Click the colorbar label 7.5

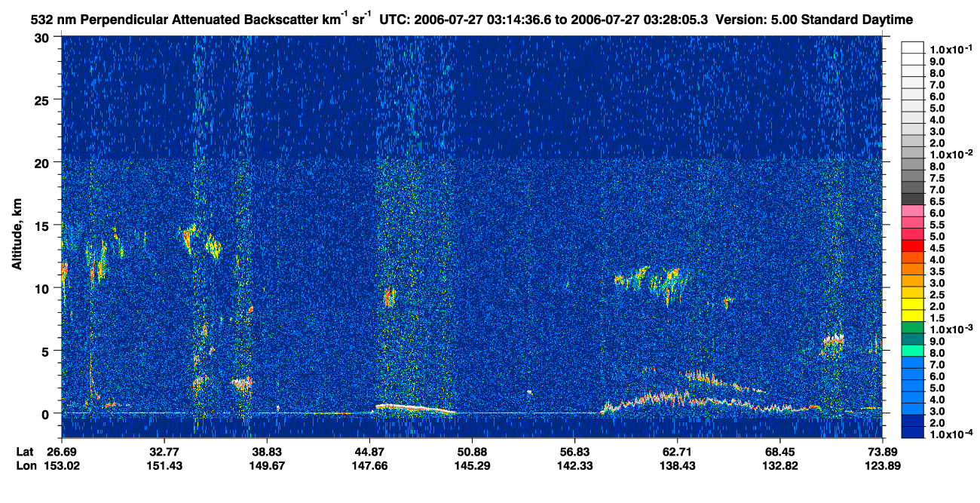pyautogui.click(x=936, y=178)
